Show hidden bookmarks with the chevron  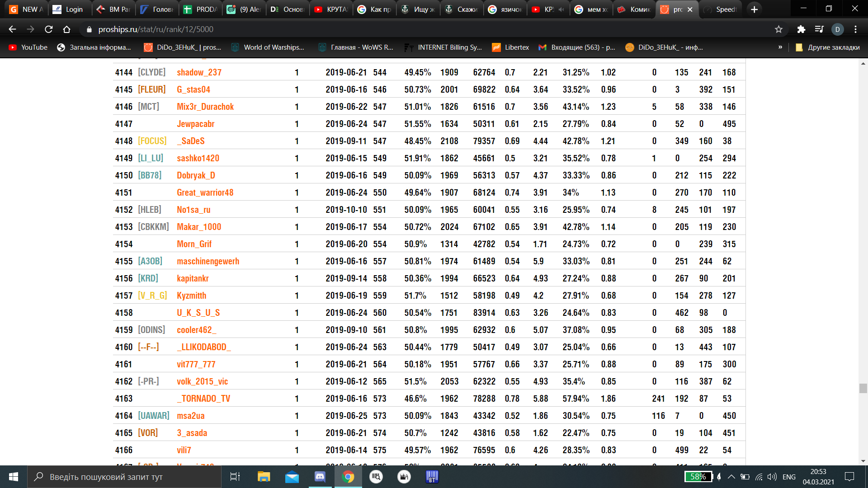coord(780,47)
